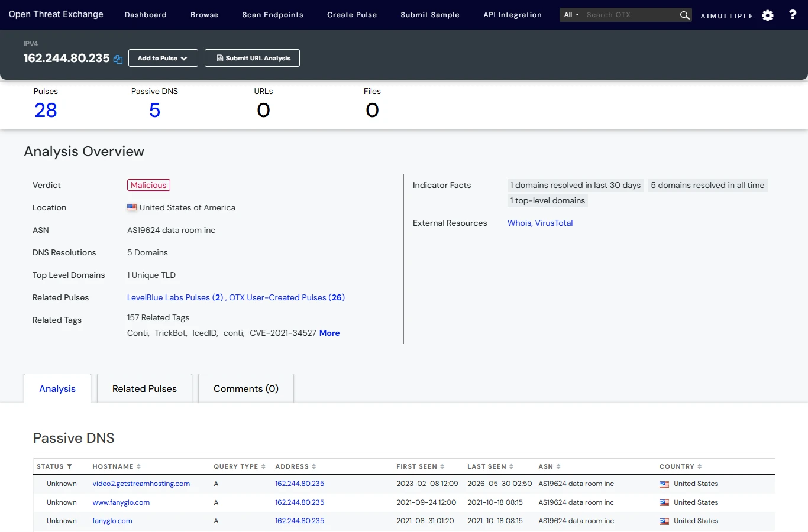This screenshot has height=532, width=808.
Task: Go to API Integration
Action: click(x=512, y=15)
